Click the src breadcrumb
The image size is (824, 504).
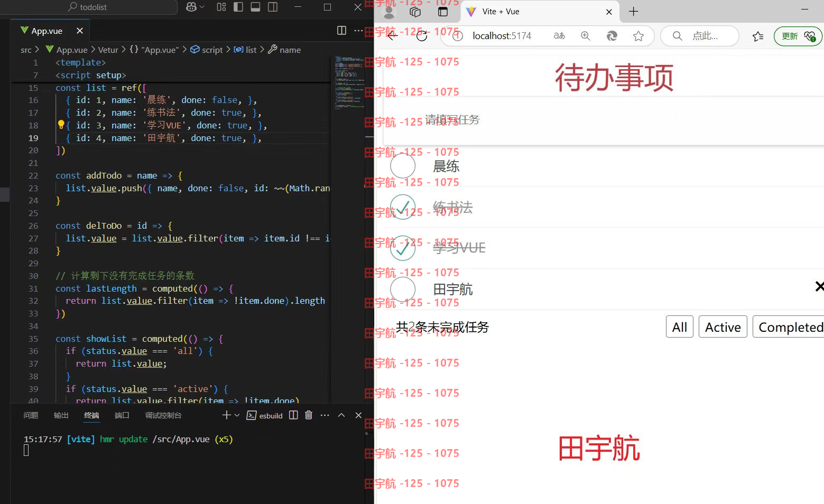tap(26, 50)
